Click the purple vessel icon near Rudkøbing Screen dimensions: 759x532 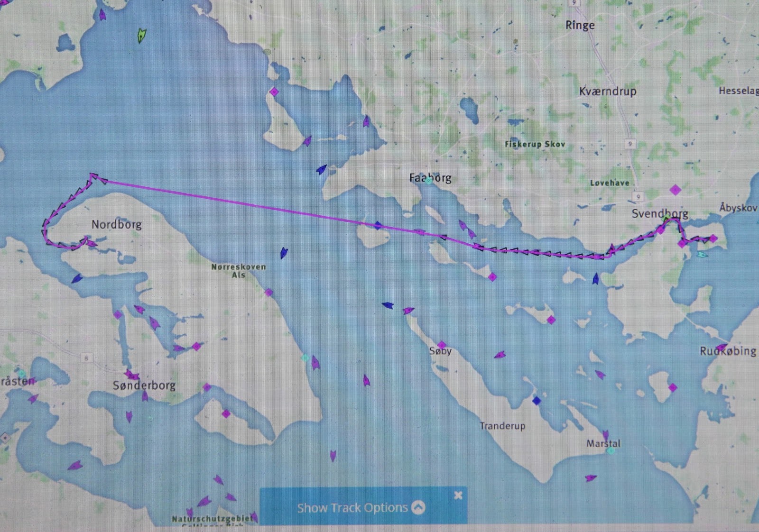click(x=721, y=348)
